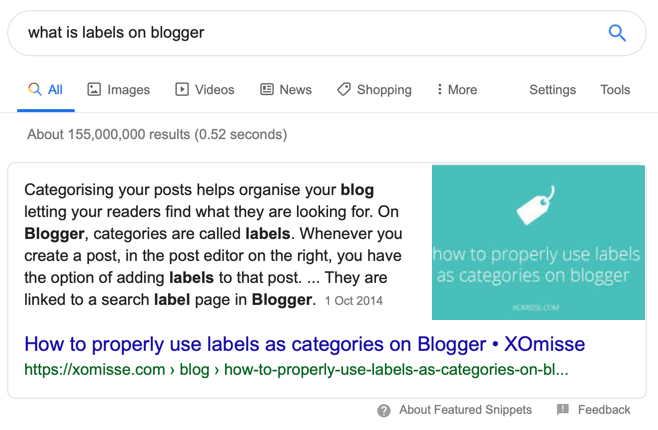Click the Shopping tab tag icon
This screenshot has height=430, width=658.
344,89
